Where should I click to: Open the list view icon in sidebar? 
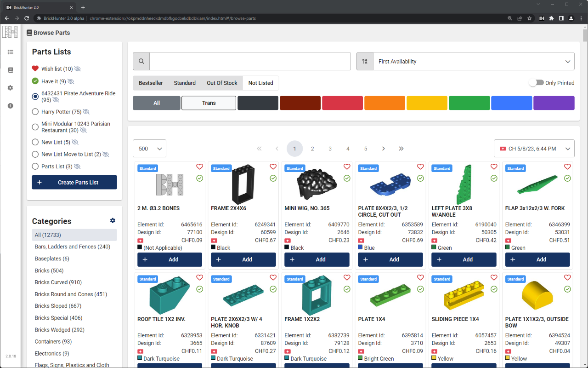(x=10, y=52)
